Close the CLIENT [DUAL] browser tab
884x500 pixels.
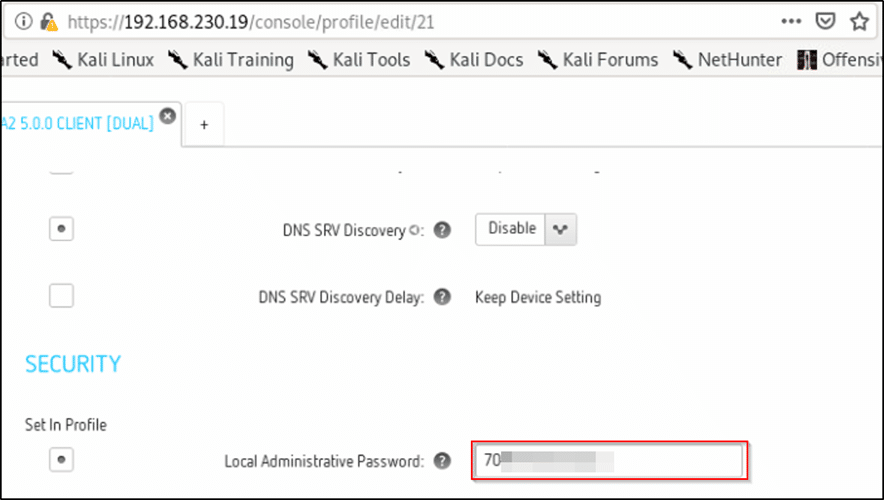point(168,116)
